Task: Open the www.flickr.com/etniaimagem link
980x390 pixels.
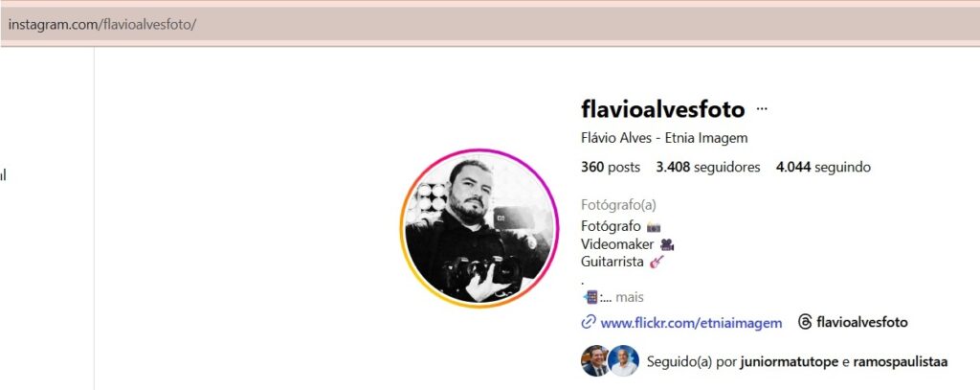Action: click(x=691, y=323)
